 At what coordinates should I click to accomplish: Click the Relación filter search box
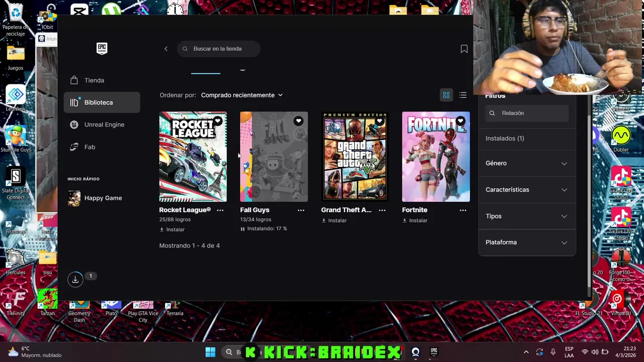pyautogui.click(x=527, y=113)
